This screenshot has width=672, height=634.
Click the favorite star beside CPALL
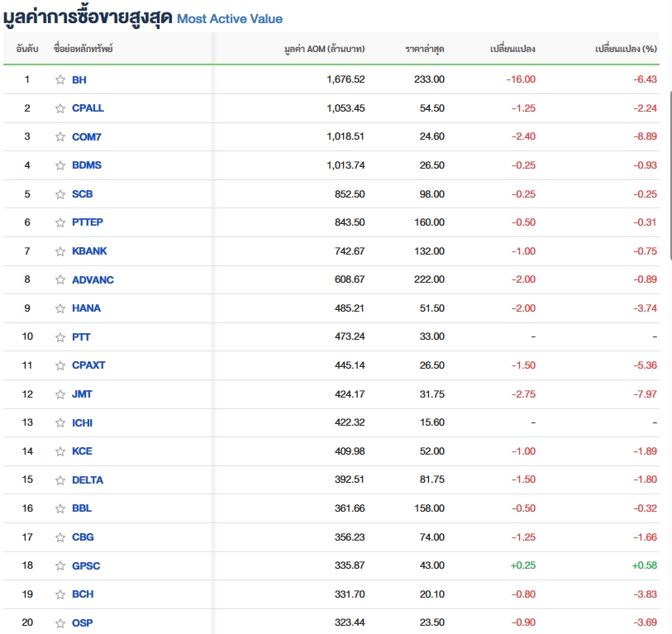60,108
